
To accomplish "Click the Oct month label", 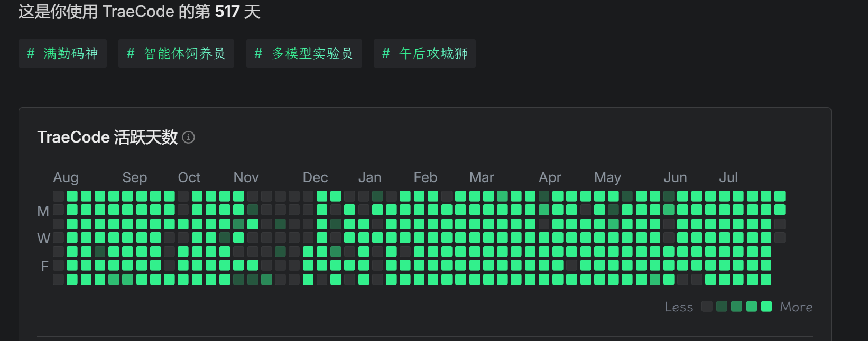I will [189, 177].
